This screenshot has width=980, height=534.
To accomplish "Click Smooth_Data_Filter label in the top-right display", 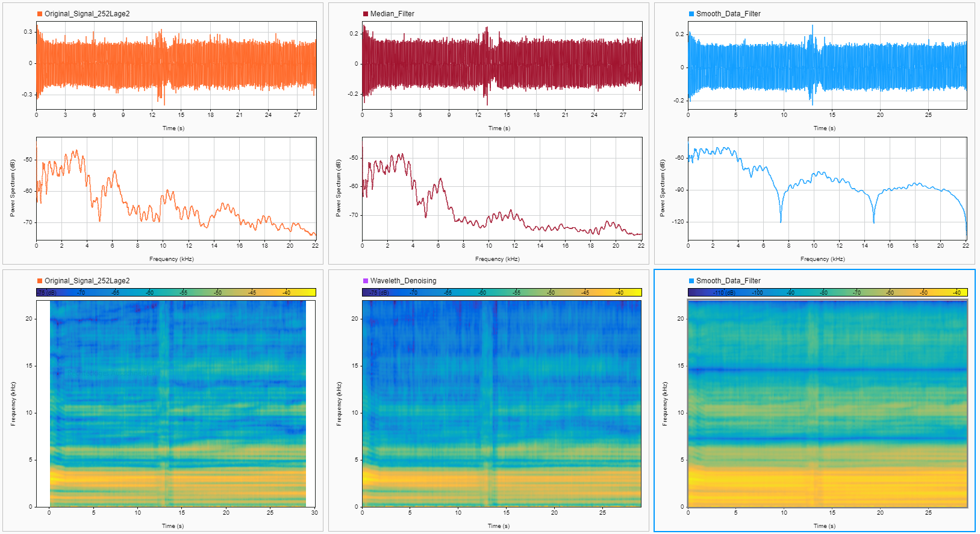I will [728, 14].
